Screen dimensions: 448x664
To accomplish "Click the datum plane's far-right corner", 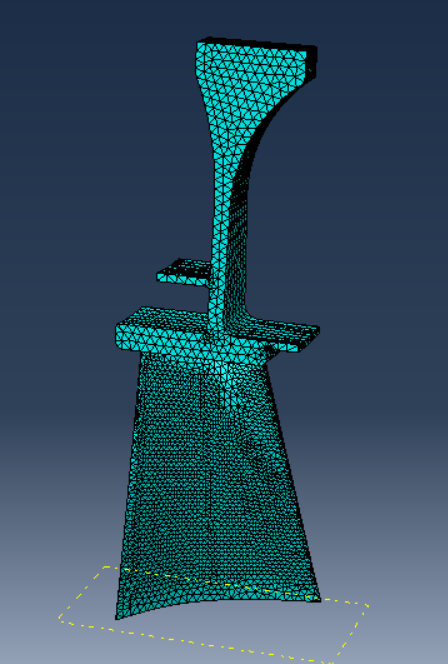I will [x=366, y=606].
